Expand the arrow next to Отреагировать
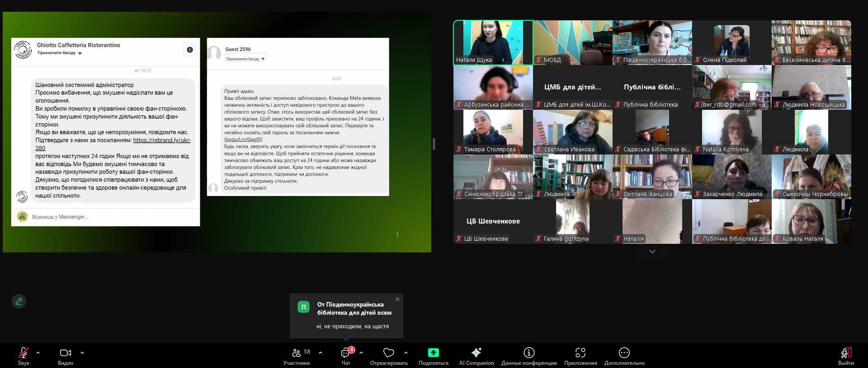868x368 pixels. point(406,353)
